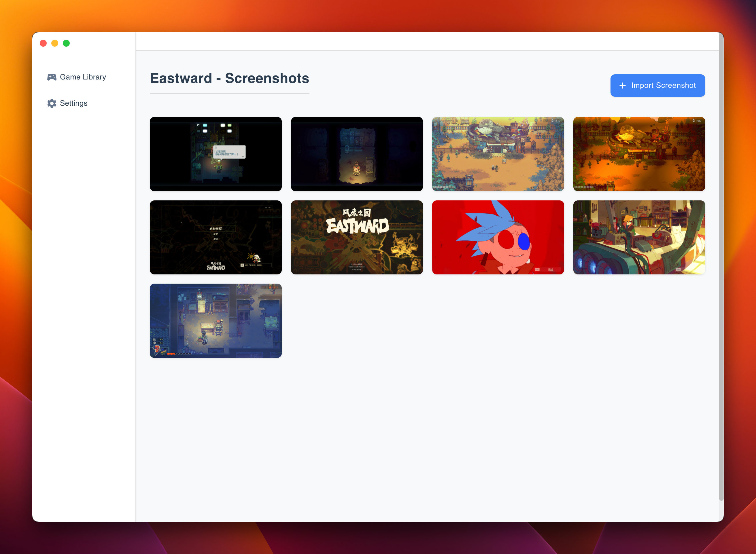The image size is (756, 554).
Task: Open the dark room dialogue screenshot
Action: coord(216,154)
